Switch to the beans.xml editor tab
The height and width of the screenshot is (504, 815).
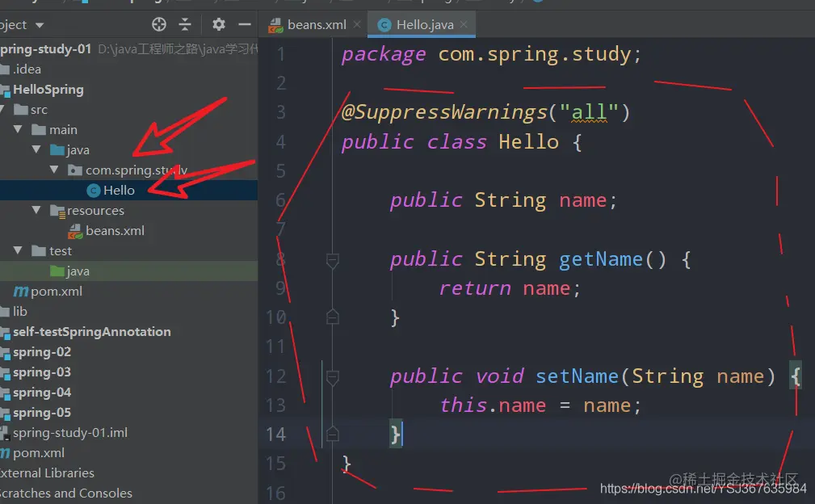[x=317, y=24]
